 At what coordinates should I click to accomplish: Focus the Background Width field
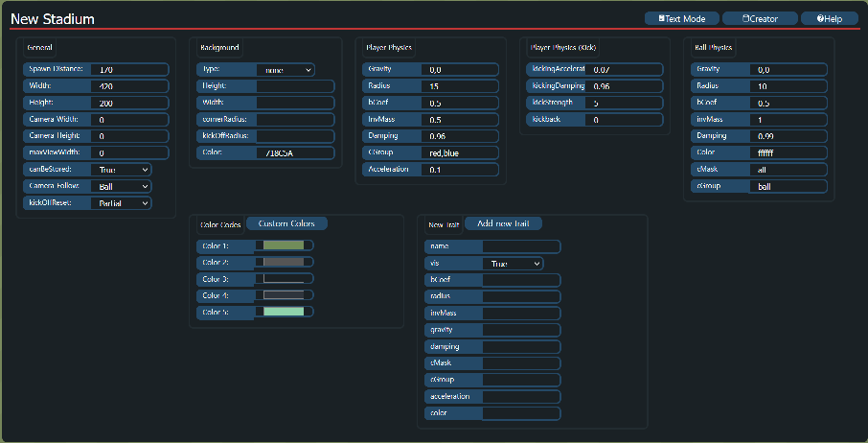click(296, 103)
